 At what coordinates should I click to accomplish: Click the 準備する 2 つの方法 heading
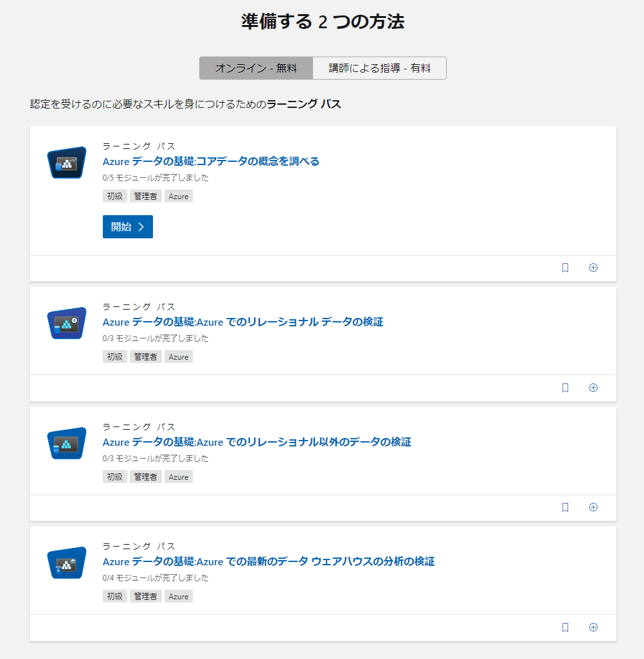click(323, 21)
